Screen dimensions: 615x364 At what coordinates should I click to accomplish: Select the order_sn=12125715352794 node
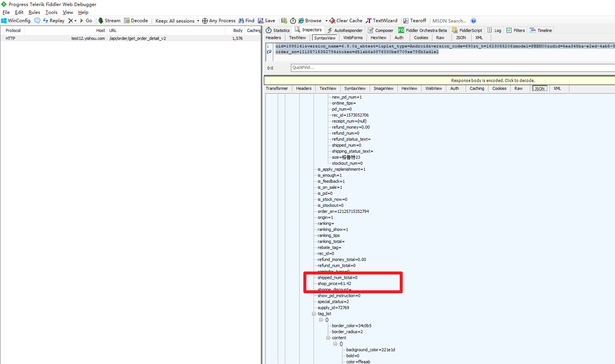click(x=343, y=211)
